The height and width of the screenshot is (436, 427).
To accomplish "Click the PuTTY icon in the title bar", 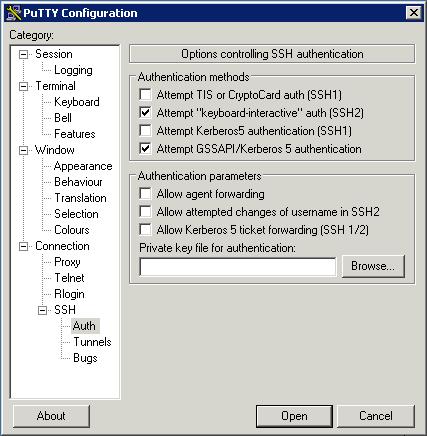I will (13, 13).
